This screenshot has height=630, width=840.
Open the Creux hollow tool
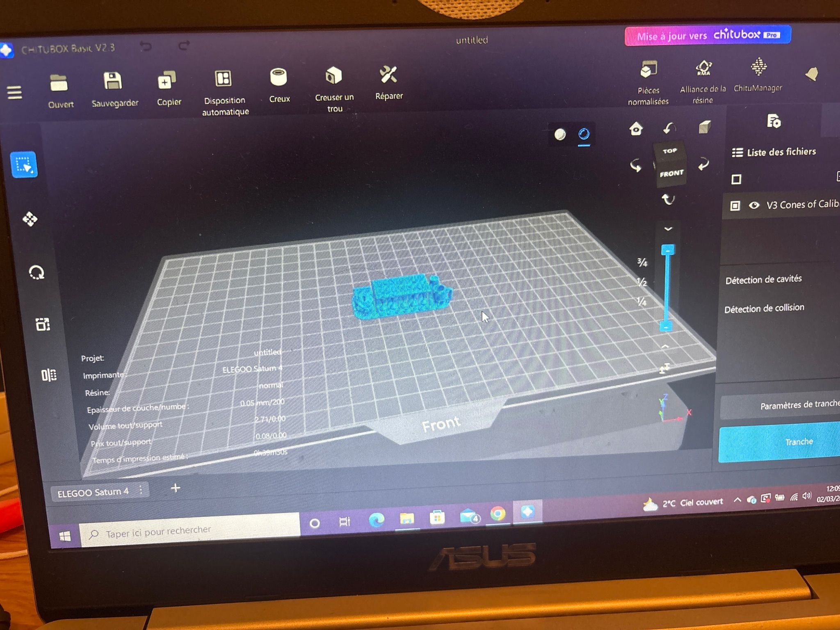pyautogui.click(x=278, y=77)
